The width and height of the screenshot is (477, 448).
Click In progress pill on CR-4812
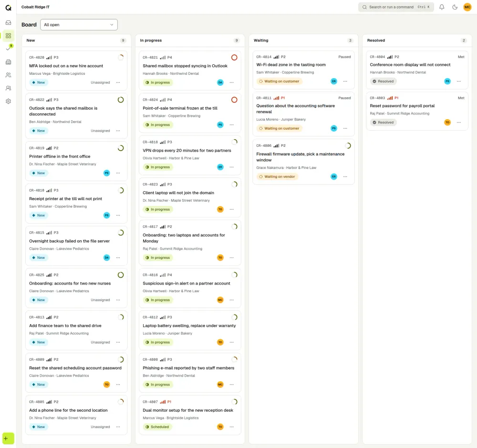[157, 342]
